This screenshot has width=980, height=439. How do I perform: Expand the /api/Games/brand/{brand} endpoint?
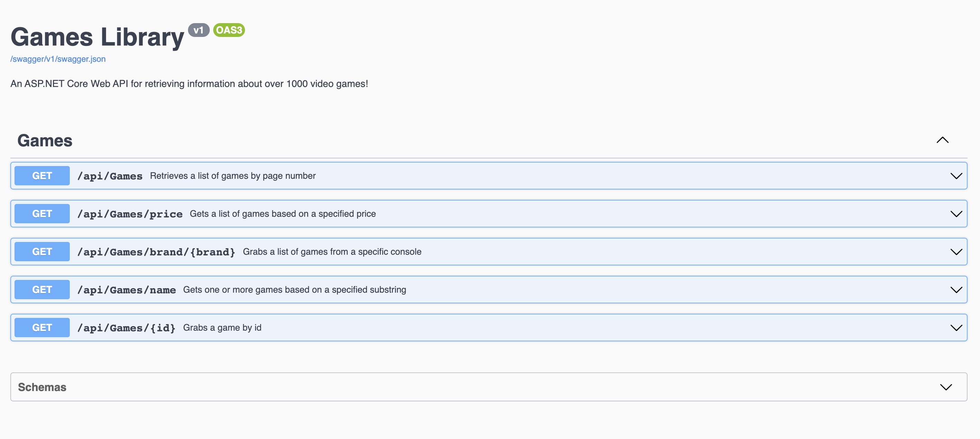click(956, 251)
